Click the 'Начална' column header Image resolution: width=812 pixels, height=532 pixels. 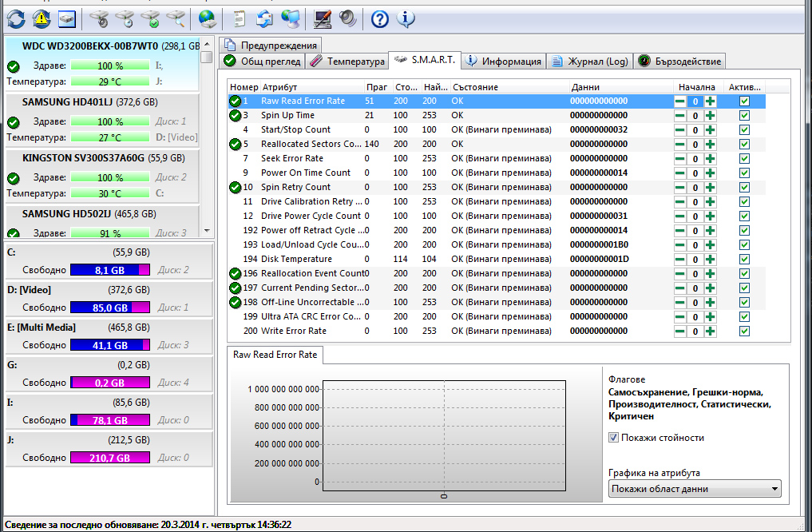coord(696,87)
